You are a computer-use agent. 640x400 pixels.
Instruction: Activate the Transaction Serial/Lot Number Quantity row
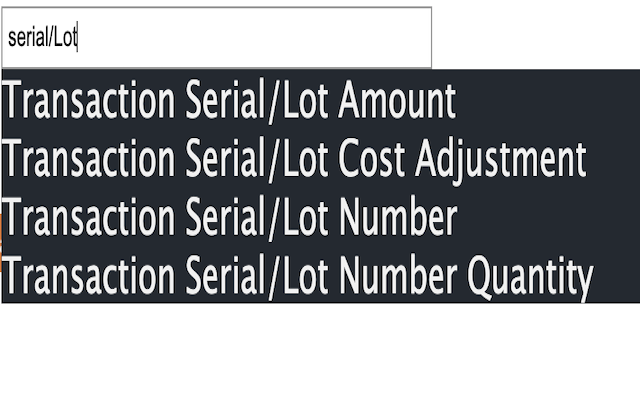[321, 274]
